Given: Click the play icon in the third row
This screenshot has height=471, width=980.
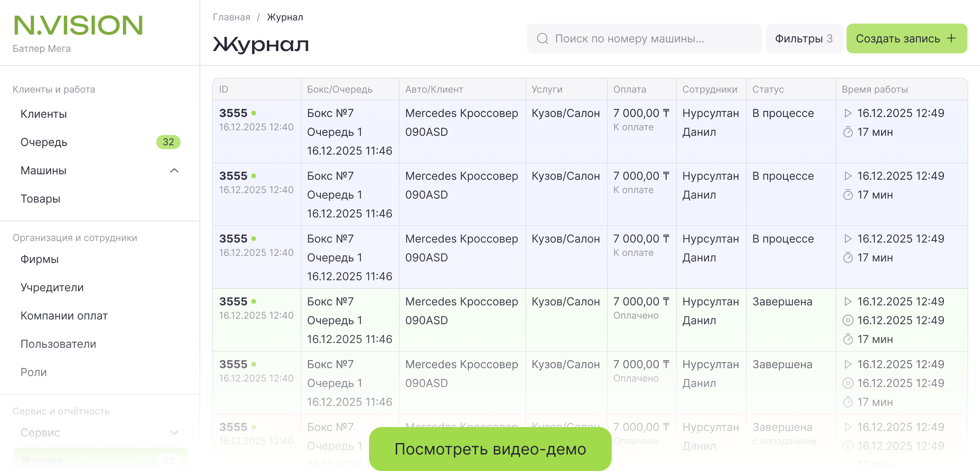Looking at the screenshot, I should [x=848, y=239].
